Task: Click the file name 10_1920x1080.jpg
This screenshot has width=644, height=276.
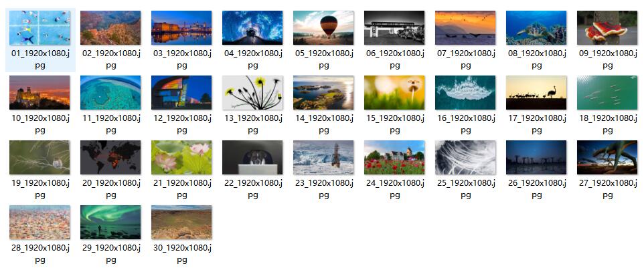Action: [40, 124]
